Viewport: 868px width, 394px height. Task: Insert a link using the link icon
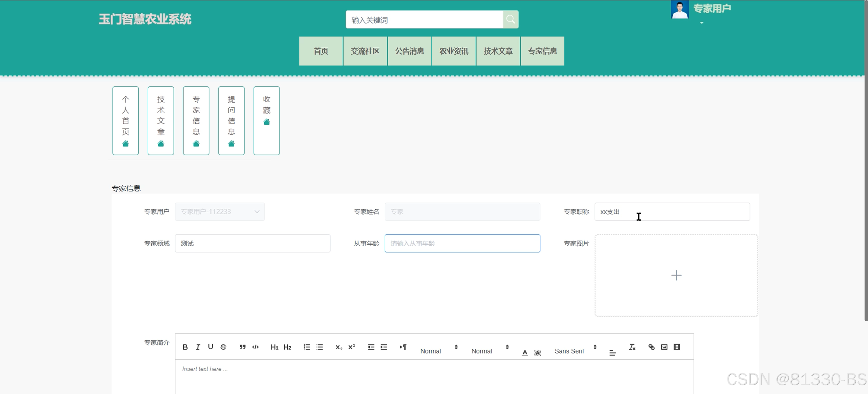coord(651,347)
